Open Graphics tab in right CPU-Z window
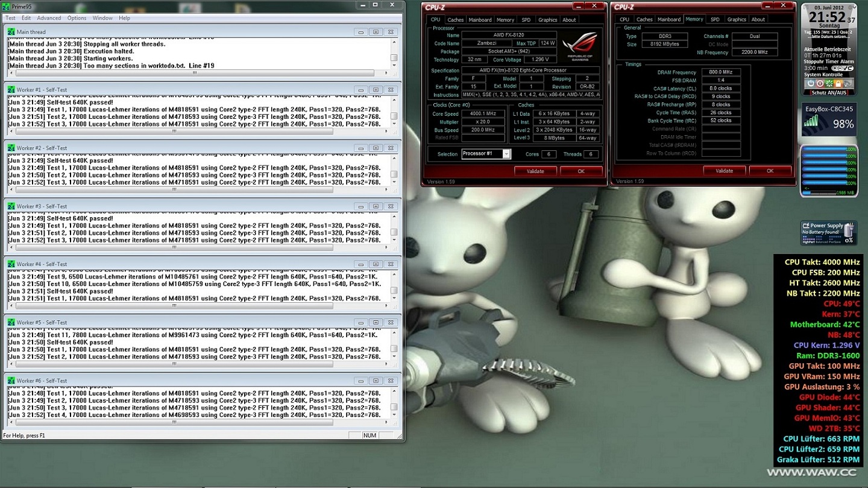This screenshot has height=488, width=868. coord(737,19)
